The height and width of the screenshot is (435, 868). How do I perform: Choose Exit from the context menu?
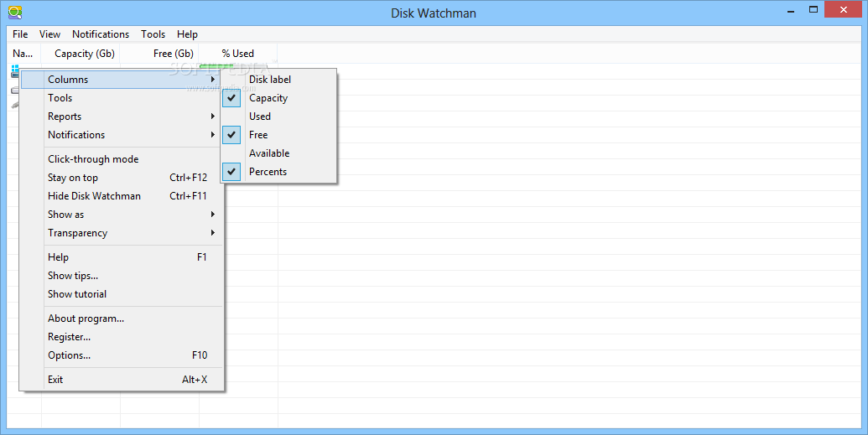122,380
